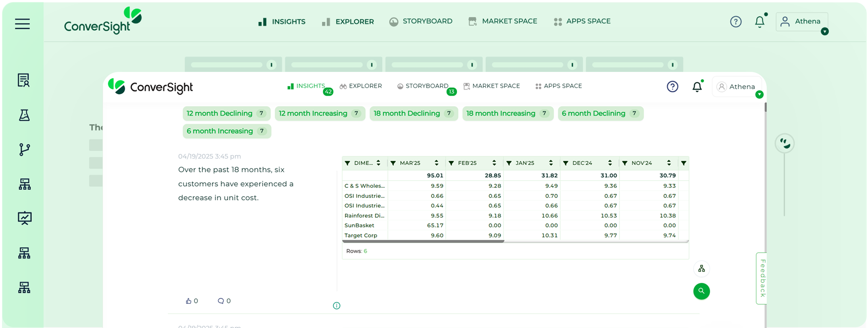This screenshot has height=328, width=868.
Task: Click the thumbs up like icon
Action: coord(188,301)
